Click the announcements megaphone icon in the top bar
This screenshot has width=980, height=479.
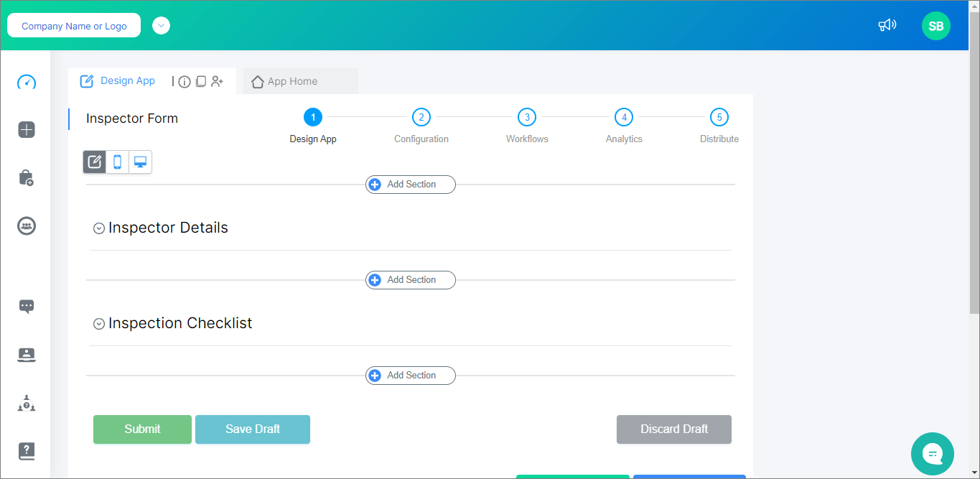click(x=887, y=24)
